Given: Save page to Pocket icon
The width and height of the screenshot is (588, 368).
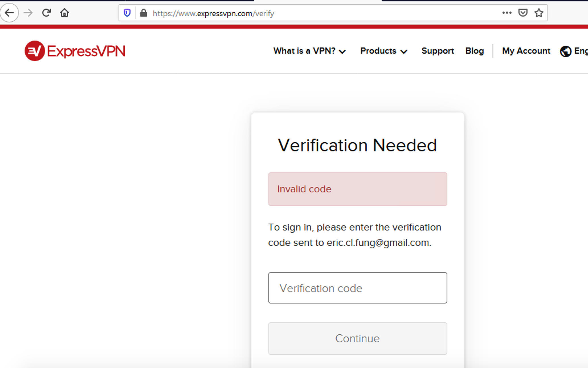Looking at the screenshot, I should 523,13.
